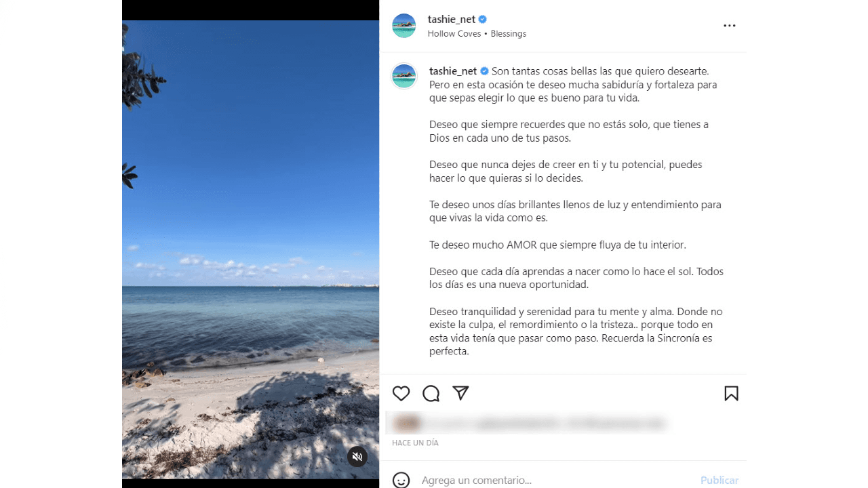Open the three-dot more options menu
The height and width of the screenshot is (488, 868).
click(x=730, y=26)
